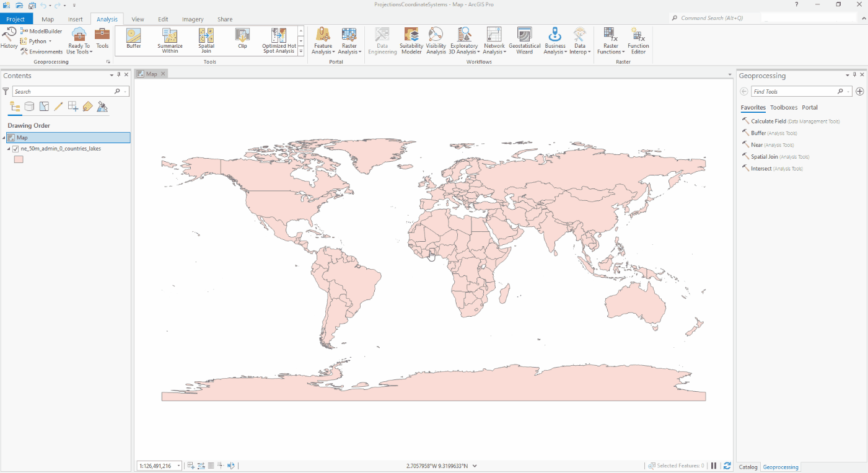Collapse the Map item in Drawing Order

pyautogui.click(x=5, y=137)
